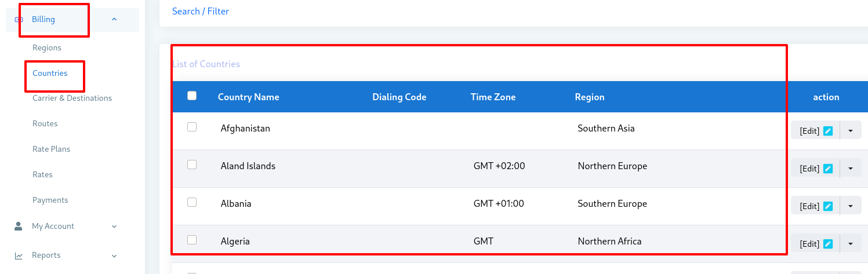The width and height of the screenshot is (868, 274).
Task: Click the My Account person icon
Action: click(19, 226)
